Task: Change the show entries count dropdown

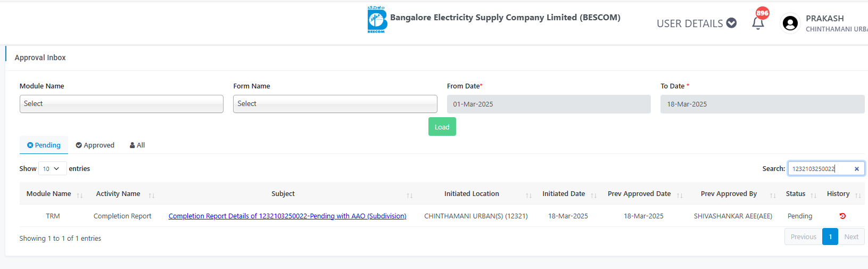Action: (x=52, y=168)
